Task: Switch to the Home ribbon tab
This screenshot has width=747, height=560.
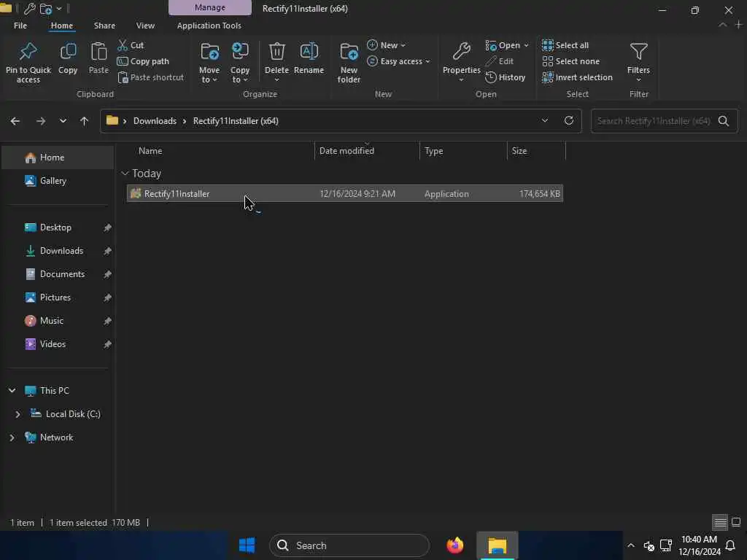Action: click(x=62, y=26)
